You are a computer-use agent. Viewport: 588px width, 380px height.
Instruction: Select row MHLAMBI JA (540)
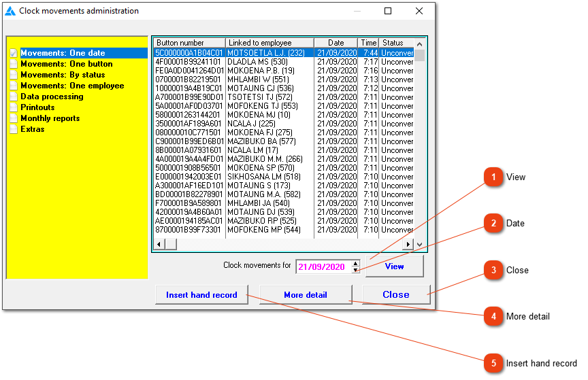pos(284,203)
